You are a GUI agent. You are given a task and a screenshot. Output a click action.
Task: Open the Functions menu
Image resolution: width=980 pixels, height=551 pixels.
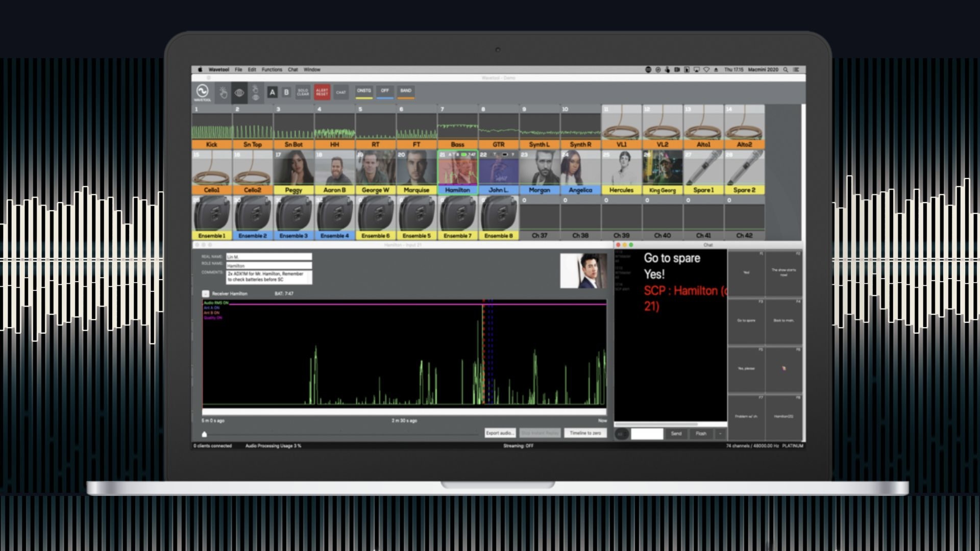point(272,69)
